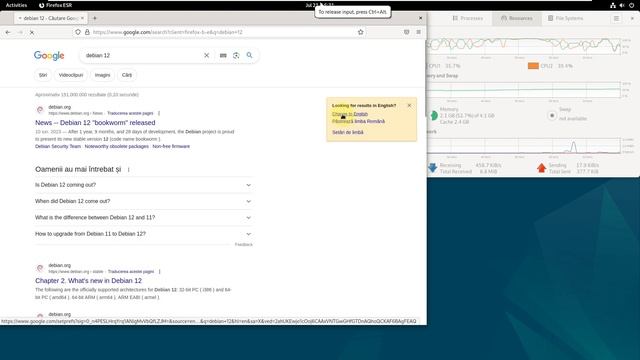Open the Firefox ESR app menu
Screen dimensions: 640x360
tap(56, 5)
